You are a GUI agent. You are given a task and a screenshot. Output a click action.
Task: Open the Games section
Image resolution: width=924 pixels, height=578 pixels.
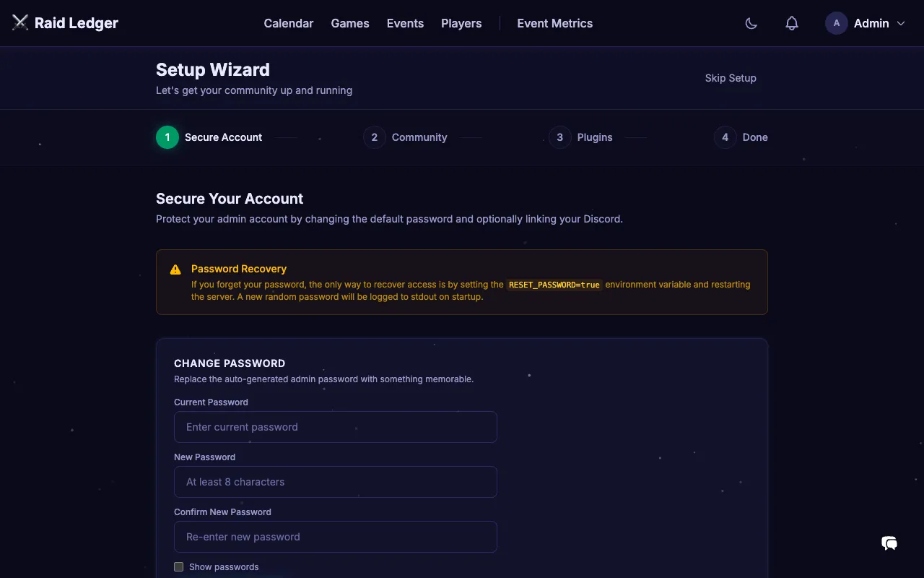350,23
